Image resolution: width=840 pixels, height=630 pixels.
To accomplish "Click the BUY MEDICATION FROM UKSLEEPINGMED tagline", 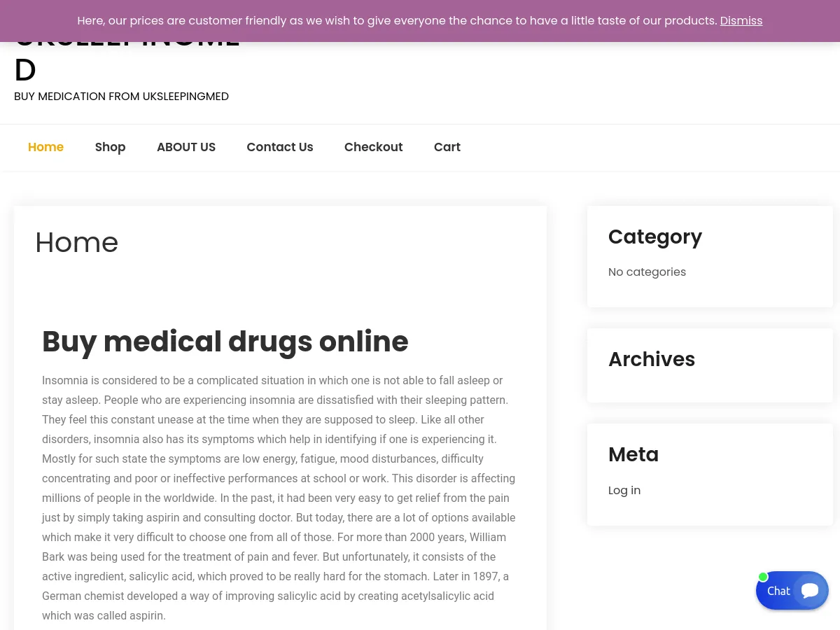I will tap(121, 97).
